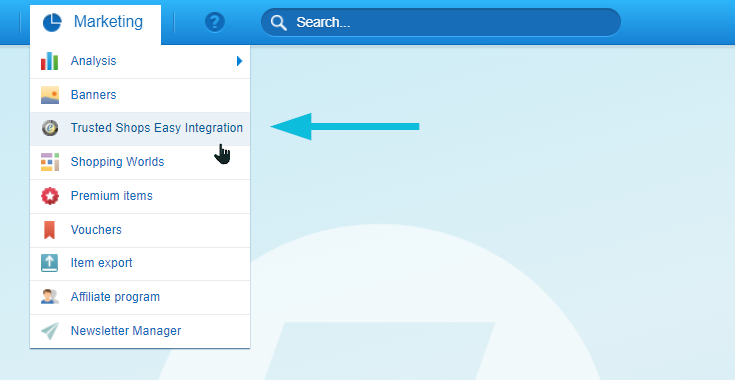735x380 pixels.
Task: Open the Analysis menu entry
Action: 140,61
